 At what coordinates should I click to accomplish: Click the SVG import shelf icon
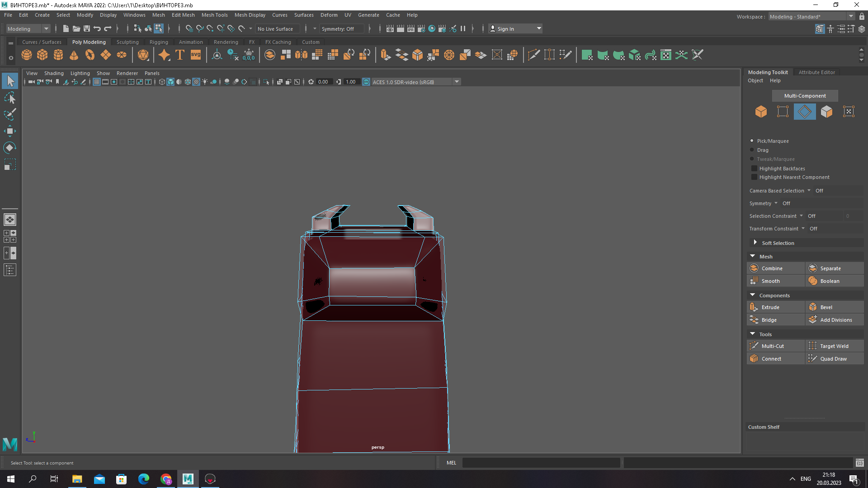coord(196,55)
